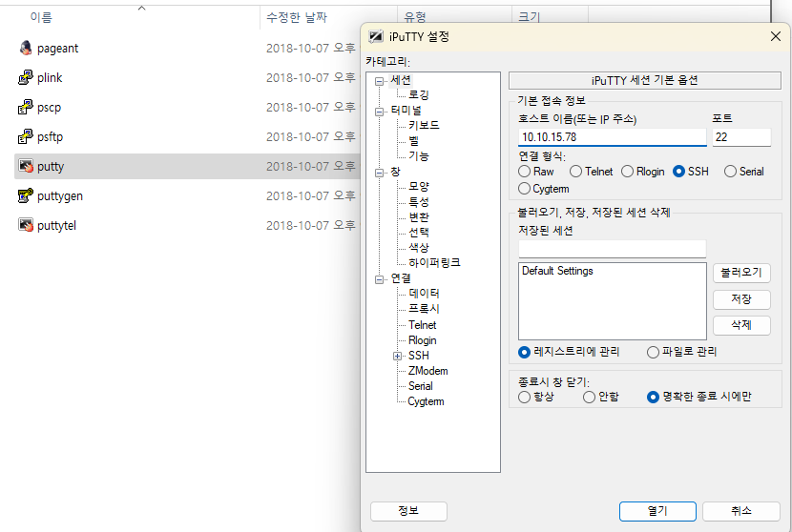Close the iPuTTY 설정 dialog
792x532 pixels.
click(x=776, y=36)
